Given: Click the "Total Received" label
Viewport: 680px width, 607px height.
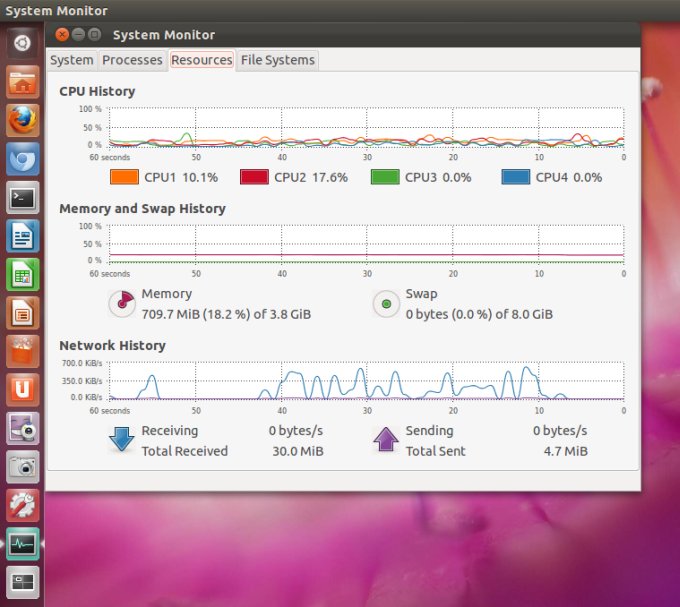Looking at the screenshot, I should tap(184, 451).
